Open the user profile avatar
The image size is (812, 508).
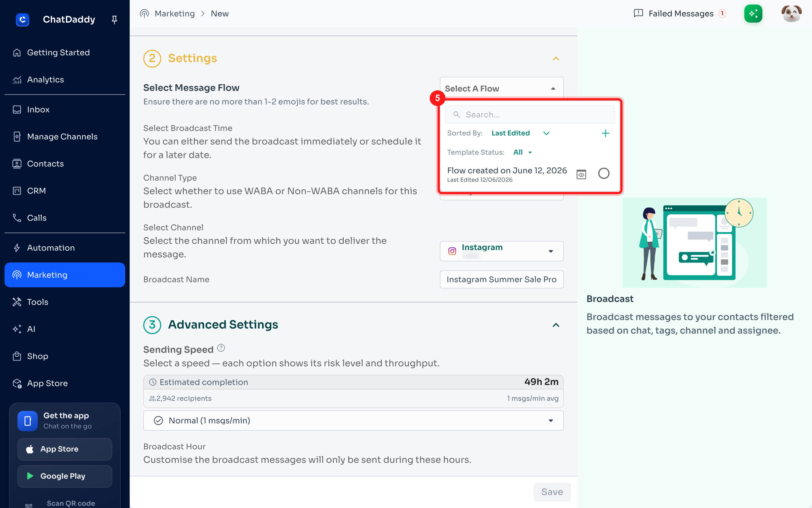pos(791,14)
